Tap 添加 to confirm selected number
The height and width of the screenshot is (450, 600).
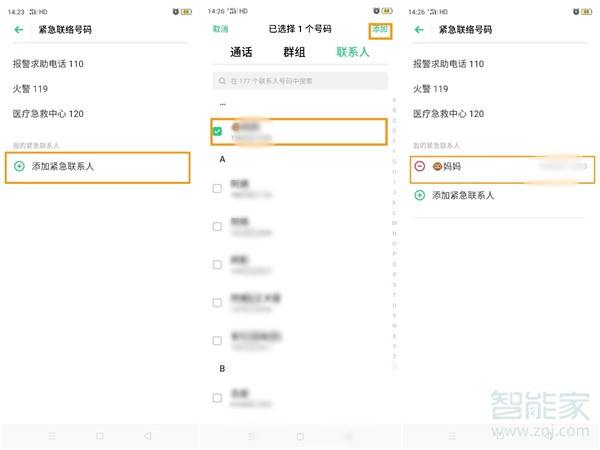pyautogui.click(x=379, y=30)
